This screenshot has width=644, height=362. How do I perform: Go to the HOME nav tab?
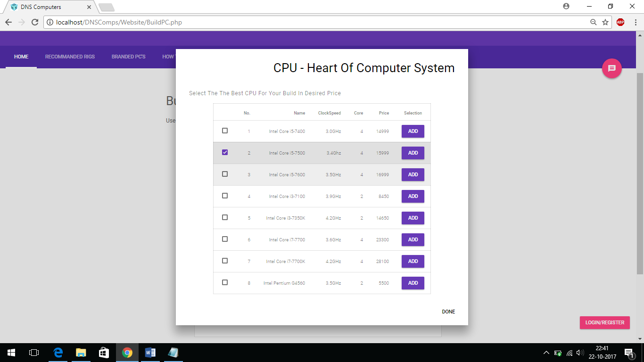[x=21, y=57]
